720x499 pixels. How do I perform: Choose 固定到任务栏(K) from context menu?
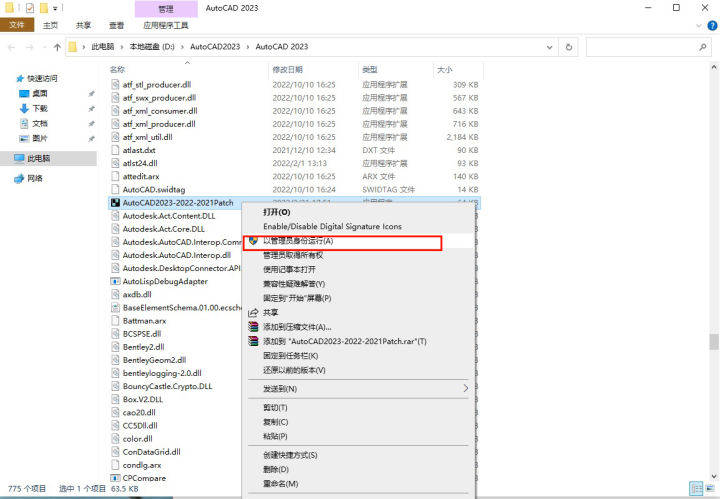click(291, 356)
